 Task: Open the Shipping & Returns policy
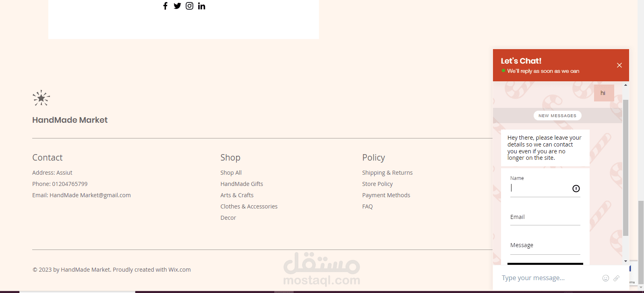point(387,173)
